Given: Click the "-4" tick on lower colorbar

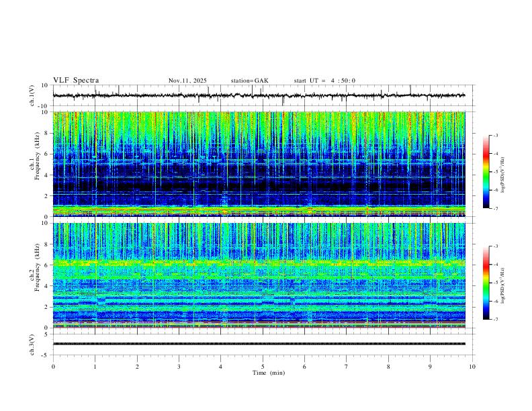Looking at the screenshot, I should tap(495, 265).
